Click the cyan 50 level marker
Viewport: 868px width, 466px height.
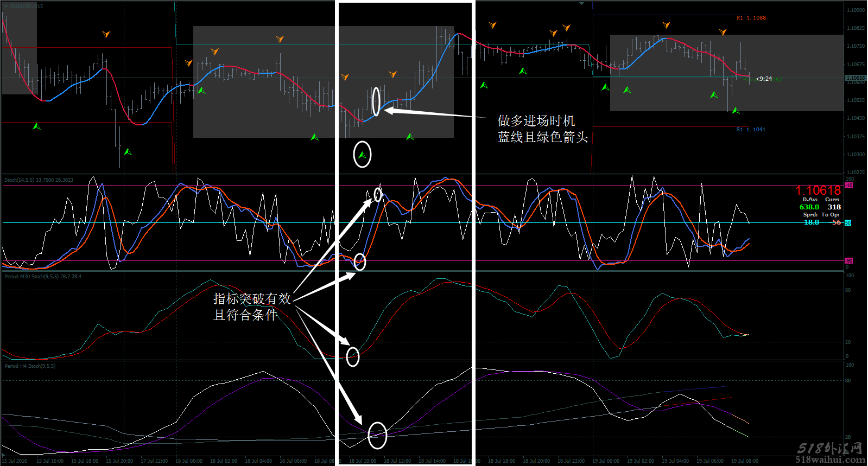[848, 223]
